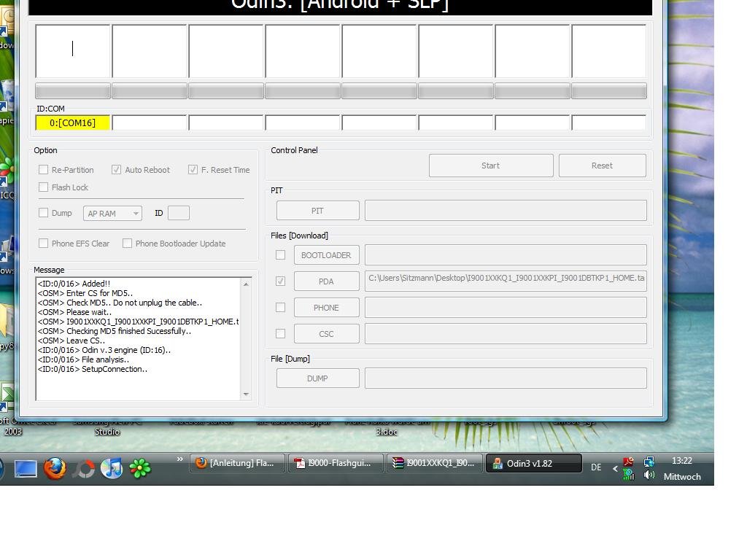Screen dimensions: 747x560
Task: Switch to the I9000-Flashgui PDF taskbar window
Action: [336, 463]
